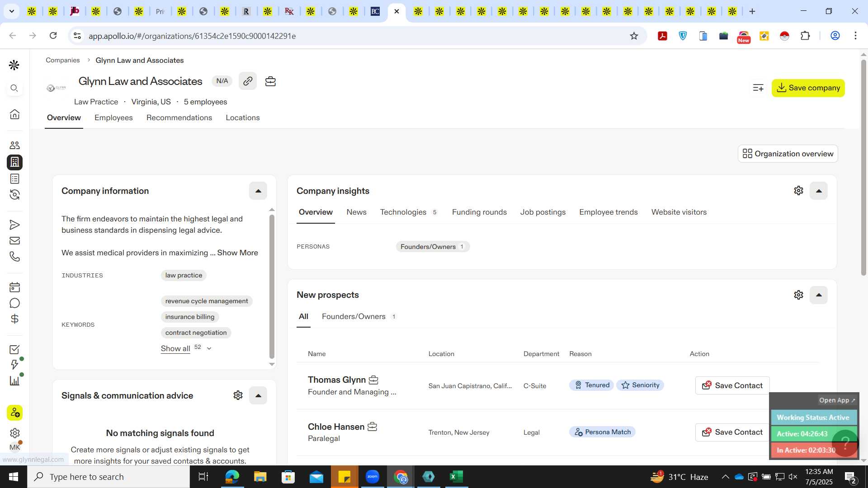Screen dimensions: 868x488
Task: Save contact for Thomas Glynn
Action: coord(732,385)
